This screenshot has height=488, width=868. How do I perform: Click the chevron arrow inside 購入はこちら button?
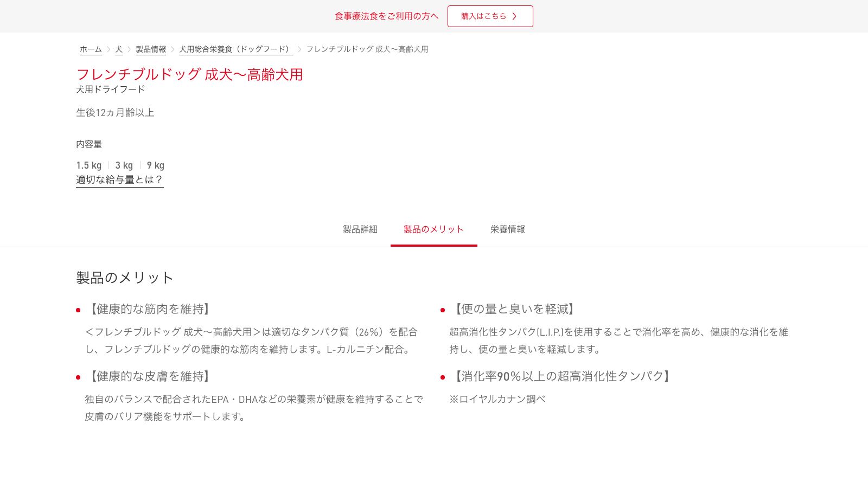(514, 16)
